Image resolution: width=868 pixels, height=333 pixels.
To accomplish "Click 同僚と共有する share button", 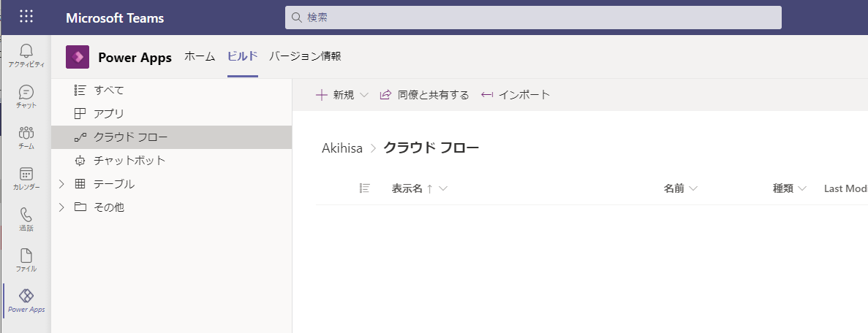I will [424, 95].
